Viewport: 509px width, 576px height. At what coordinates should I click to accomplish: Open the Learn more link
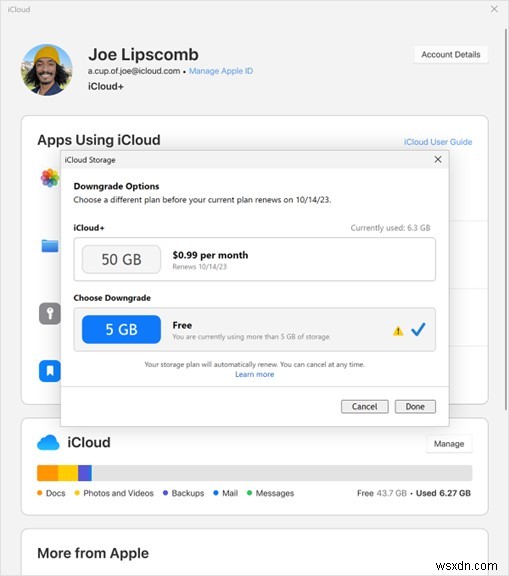pyautogui.click(x=254, y=374)
